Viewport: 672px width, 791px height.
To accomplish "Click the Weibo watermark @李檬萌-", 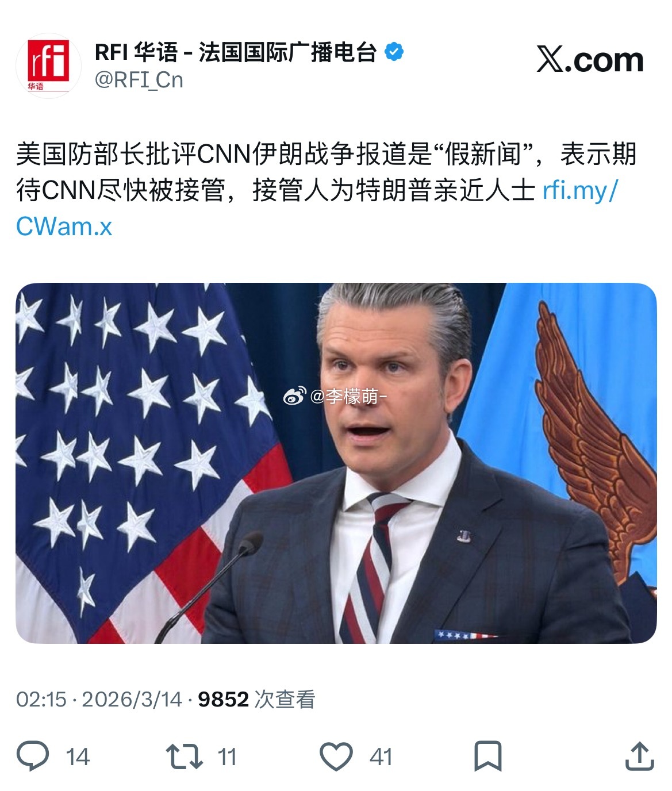I will 348,396.
